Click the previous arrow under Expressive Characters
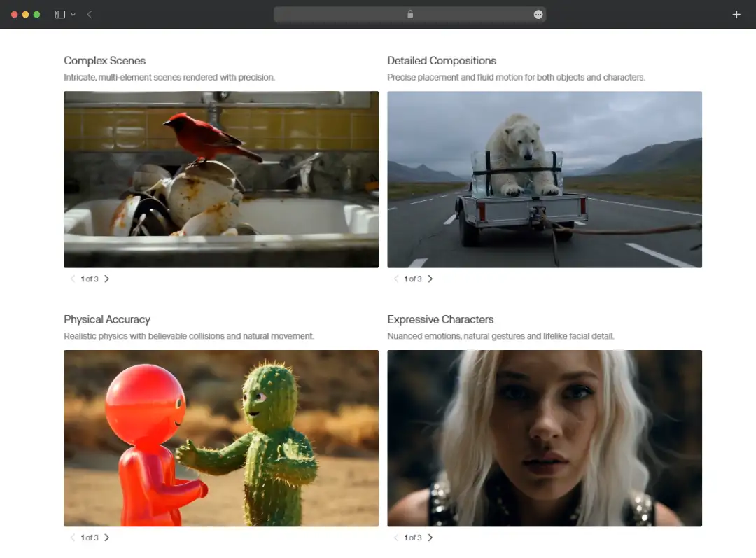Screen dimensions: 756x558 (396, 538)
